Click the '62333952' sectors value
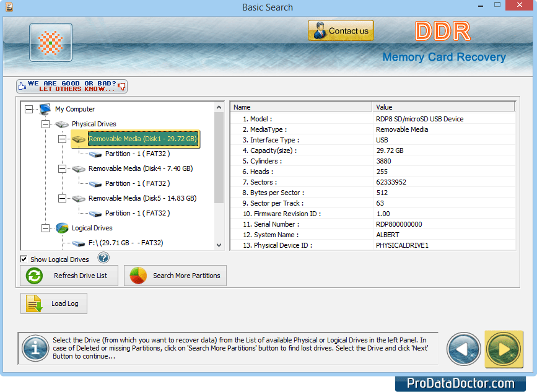 pos(391,182)
